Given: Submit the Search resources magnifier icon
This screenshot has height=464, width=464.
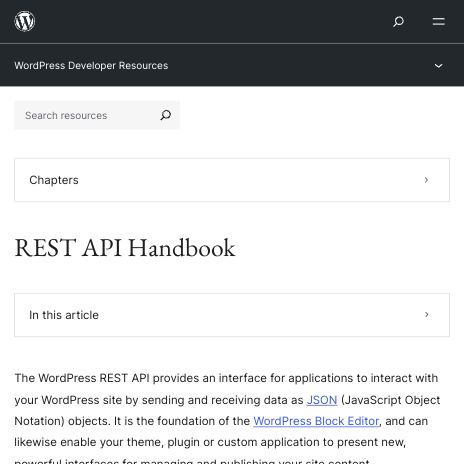Looking at the screenshot, I should [166, 115].
